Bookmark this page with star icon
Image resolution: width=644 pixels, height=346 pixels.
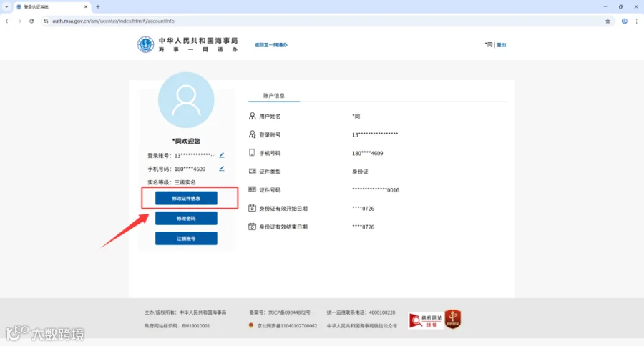click(x=608, y=21)
